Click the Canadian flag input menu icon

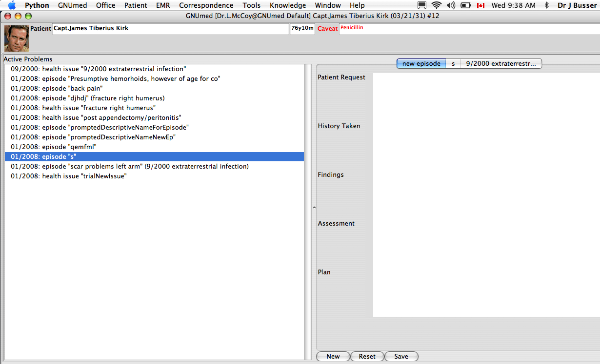pyautogui.click(x=481, y=5)
